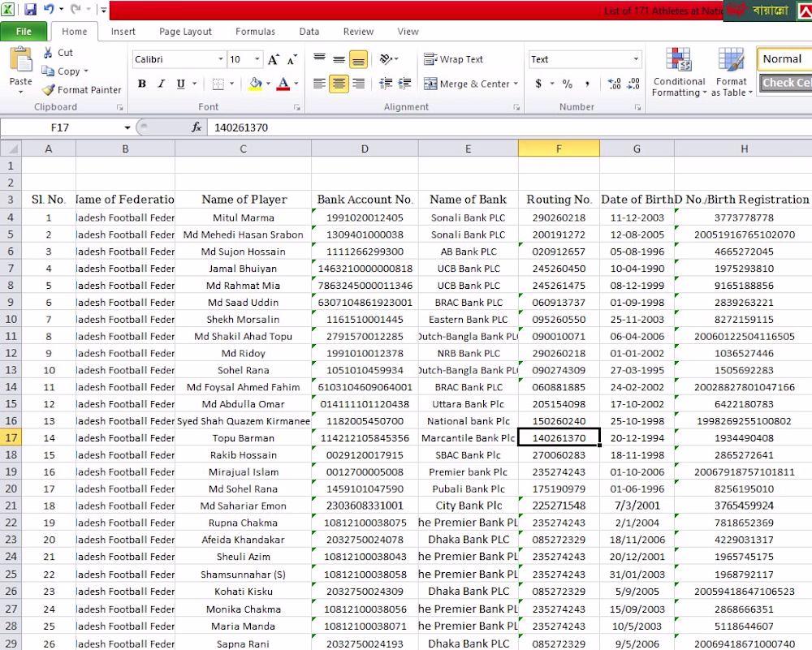
Task: Click the Insert Function fx icon
Action: 197,127
